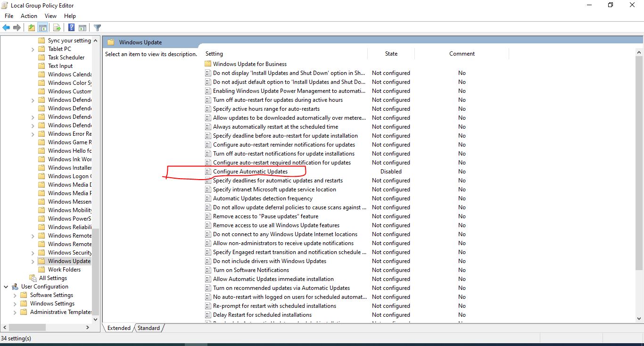The image size is (644, 346).
Task: Click the All Settings icon in tree
Action: pyautogui.click(x=33, y=278)
